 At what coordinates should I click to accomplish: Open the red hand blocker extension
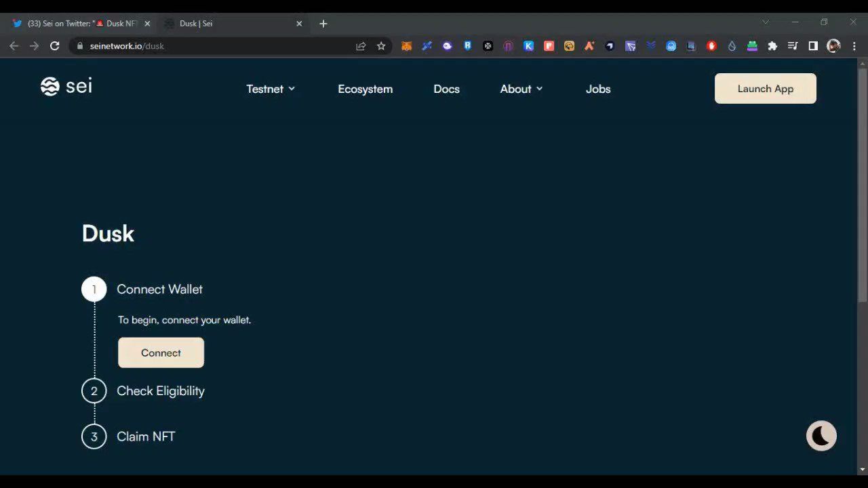pyautogui.click(x=711, y=46)
